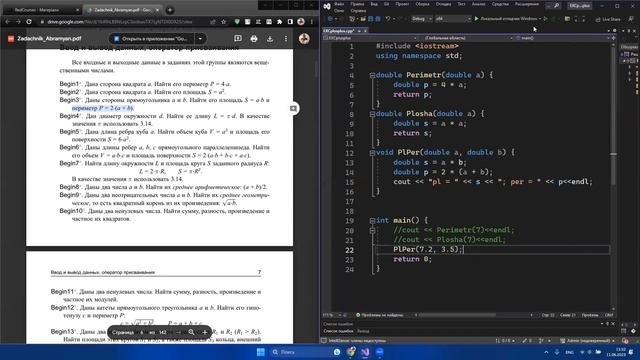Zoom out the PDF with the minus button
The height and width of the screenshot is (360, 640).
178,332
